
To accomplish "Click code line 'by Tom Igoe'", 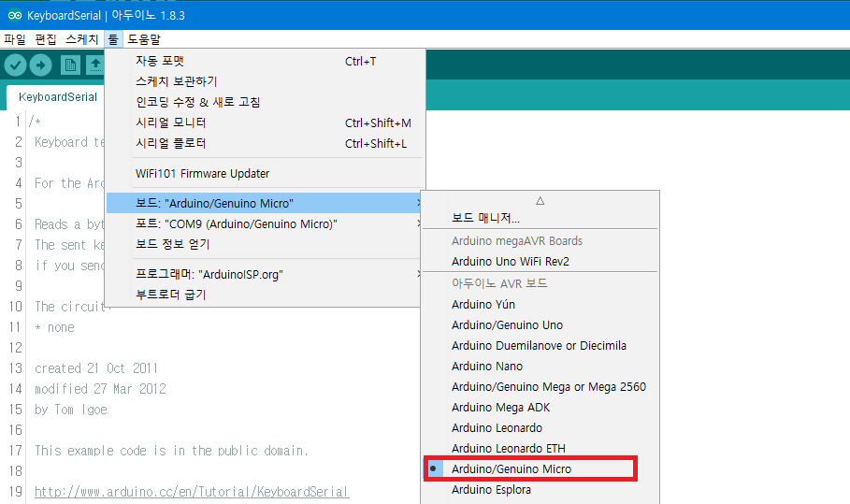I will (x=71, y=410).
